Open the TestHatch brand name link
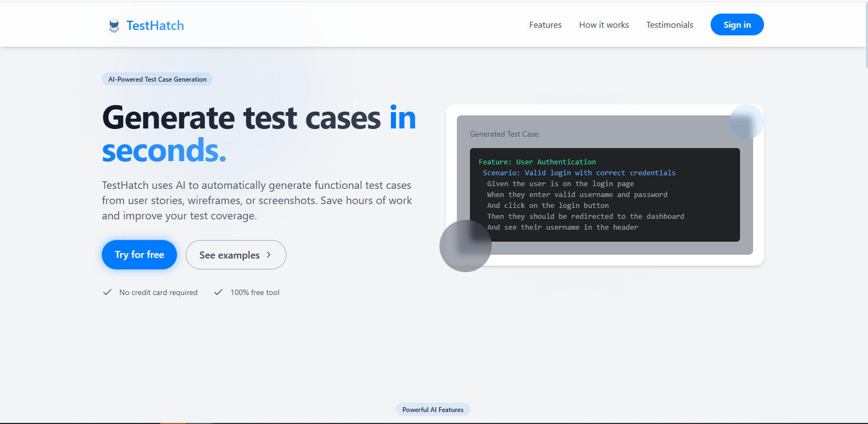Image resolution: width=868 pixels, height=424 pixels. click(x=155, y=26)
